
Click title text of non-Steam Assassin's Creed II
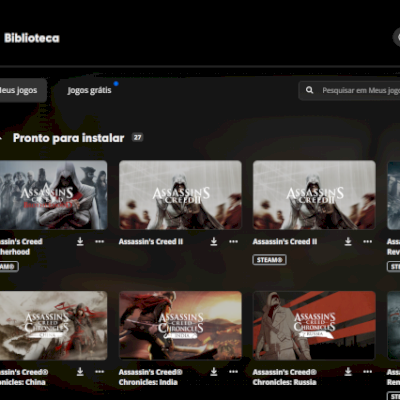[x=151, y=241]
